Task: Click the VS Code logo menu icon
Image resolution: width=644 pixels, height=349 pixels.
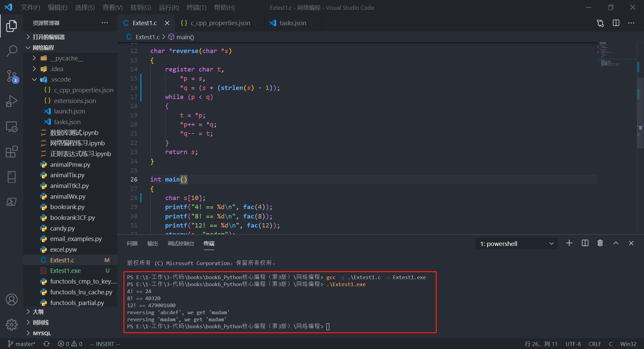Action: point(8,7)
